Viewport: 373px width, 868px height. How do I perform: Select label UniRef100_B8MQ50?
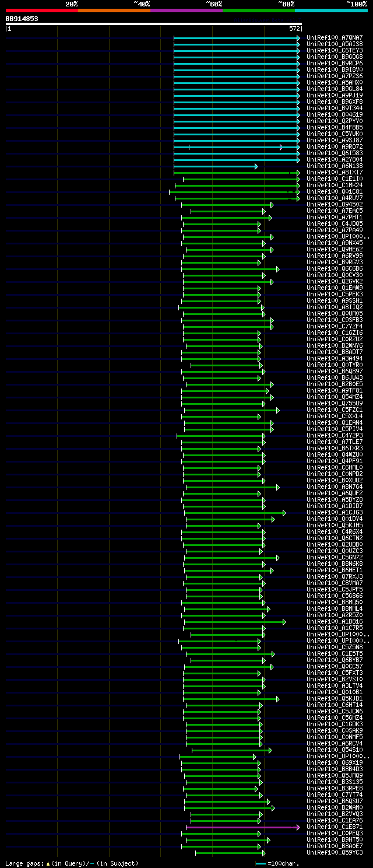click(x=335, y=603)
